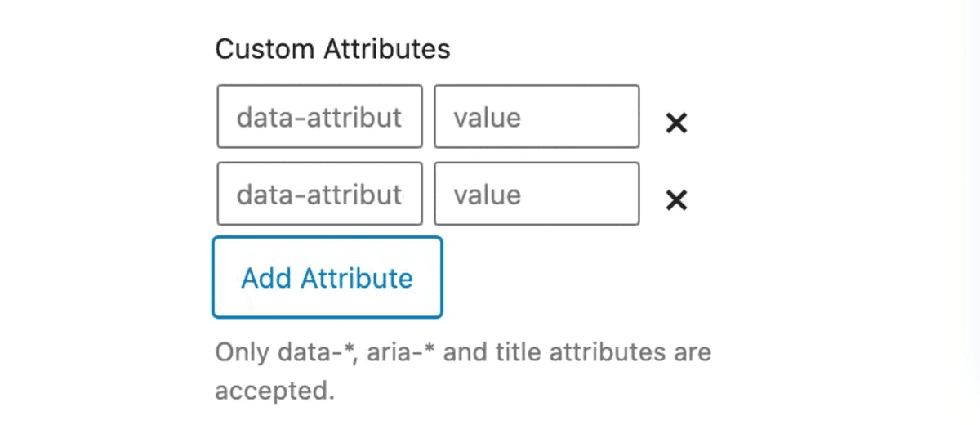980x425 pixels.
Task: Focus the first data-attribute name field
Action: pos(319,117)
